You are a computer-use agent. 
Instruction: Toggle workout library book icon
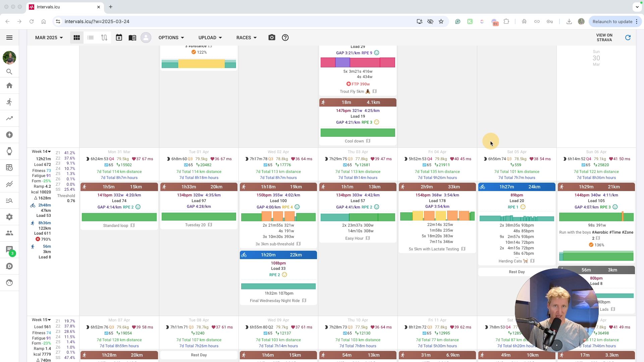tap(132, 38)
